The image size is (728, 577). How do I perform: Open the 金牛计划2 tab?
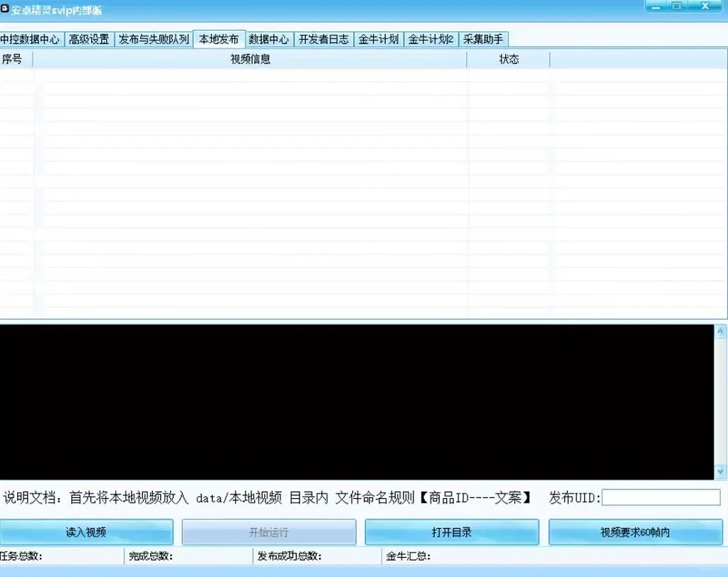pos(431,39)
